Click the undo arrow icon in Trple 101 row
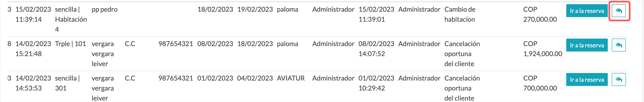 tap(618, 45)
